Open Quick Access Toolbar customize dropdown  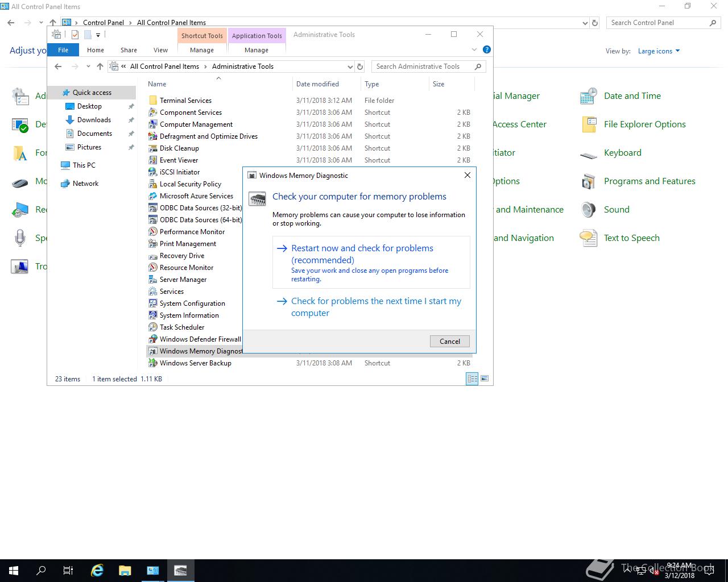tap(98, 35)
